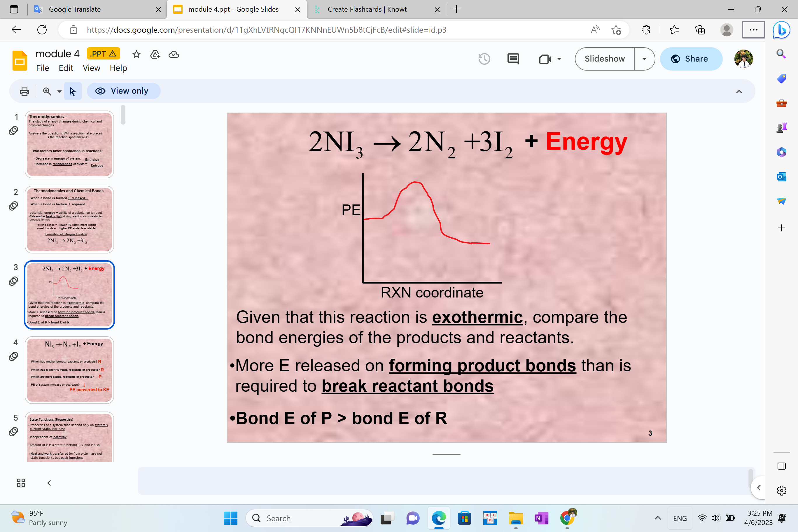Image resolution: width=798 pixels, height=532 pixels.
Task: Click the Share button
Action: click(691, 59)
